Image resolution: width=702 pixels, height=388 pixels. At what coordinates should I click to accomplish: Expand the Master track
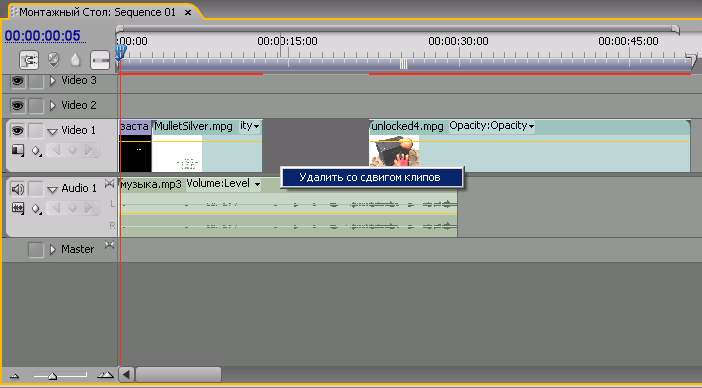coord(53,249)
